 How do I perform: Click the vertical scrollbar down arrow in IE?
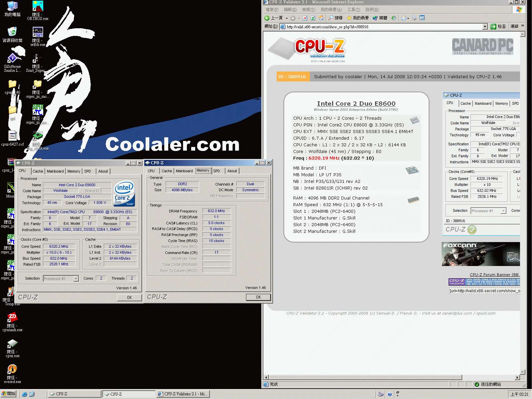pyautogui.click(x=523, y=372)
